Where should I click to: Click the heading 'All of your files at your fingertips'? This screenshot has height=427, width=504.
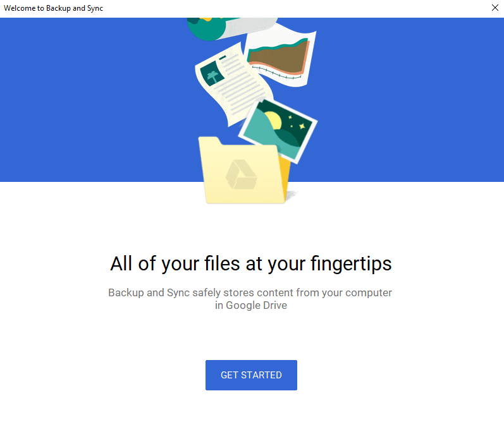tap(251, 264)
